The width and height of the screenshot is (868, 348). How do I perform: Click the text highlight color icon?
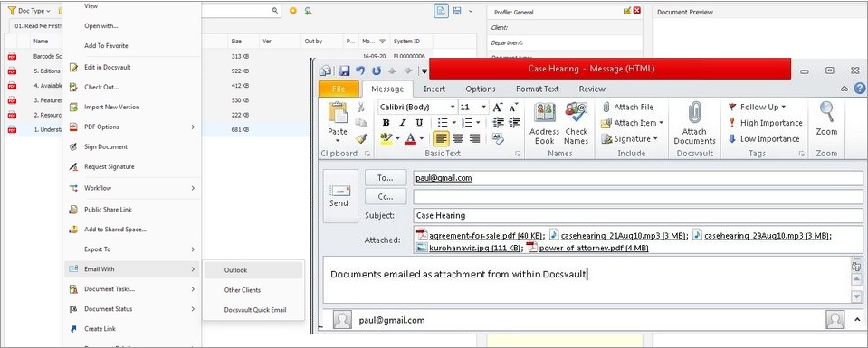point(386,138)
